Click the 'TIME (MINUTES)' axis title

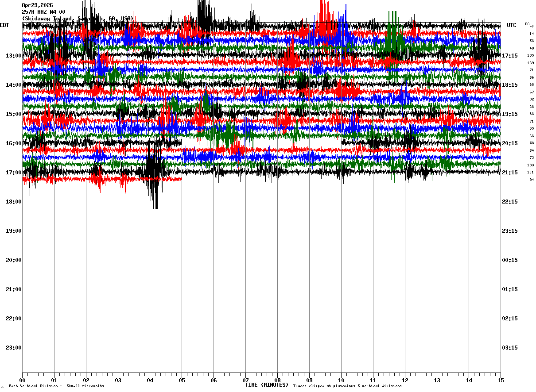click(x=267, y=384)
